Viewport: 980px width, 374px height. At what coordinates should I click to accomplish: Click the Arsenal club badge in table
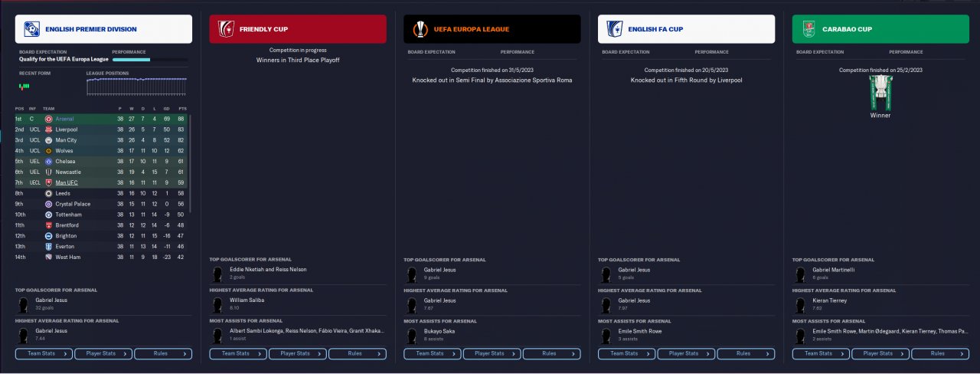pyautogui.click(x=49, y=120)
